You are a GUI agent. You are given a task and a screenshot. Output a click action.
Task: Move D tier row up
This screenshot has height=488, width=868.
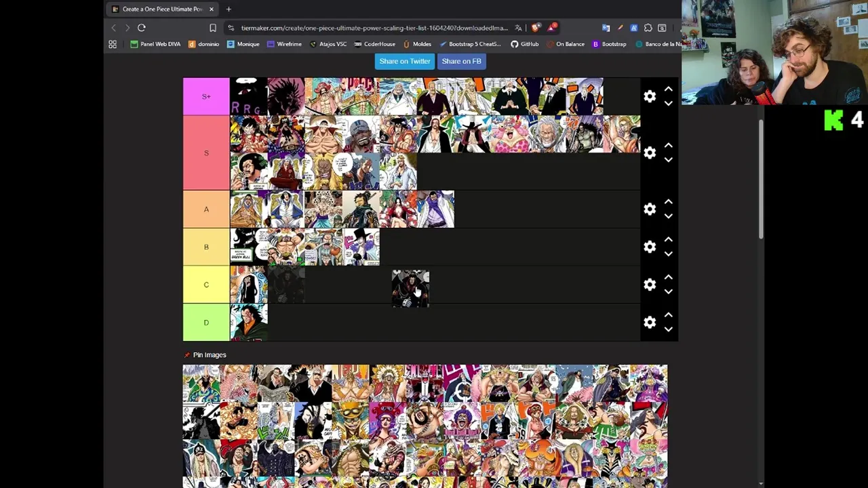(x=668, y=315)
